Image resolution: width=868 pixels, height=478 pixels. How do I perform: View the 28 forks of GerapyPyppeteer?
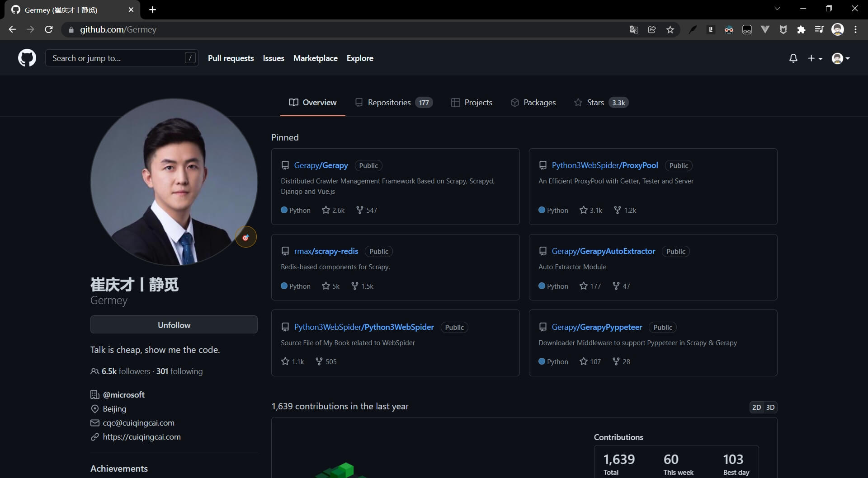621,361
